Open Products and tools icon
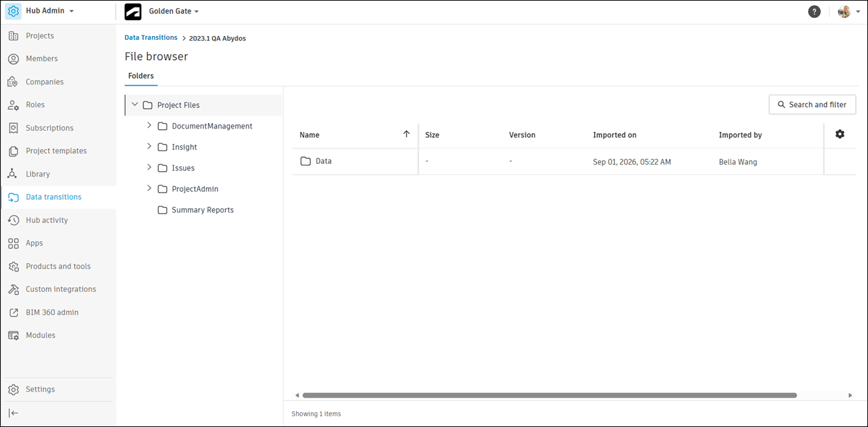 (x=13, y=266)
